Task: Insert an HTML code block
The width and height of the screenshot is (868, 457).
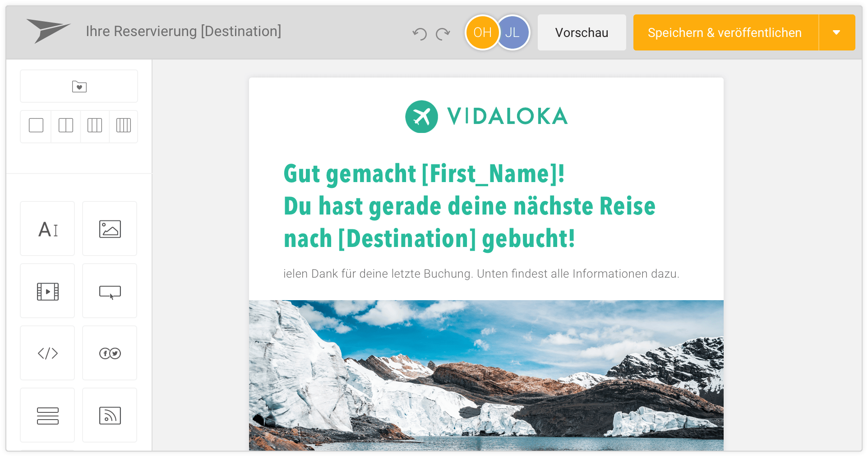Action: [x=47, y=353]
